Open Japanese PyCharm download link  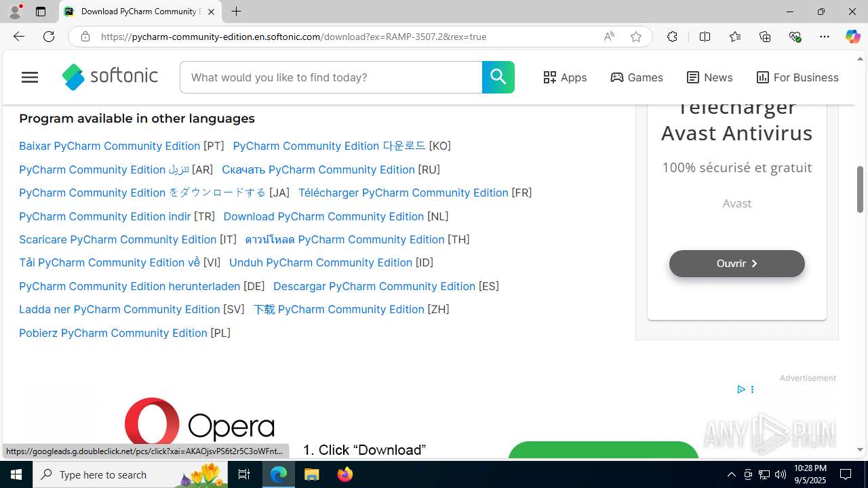[142, 192]
